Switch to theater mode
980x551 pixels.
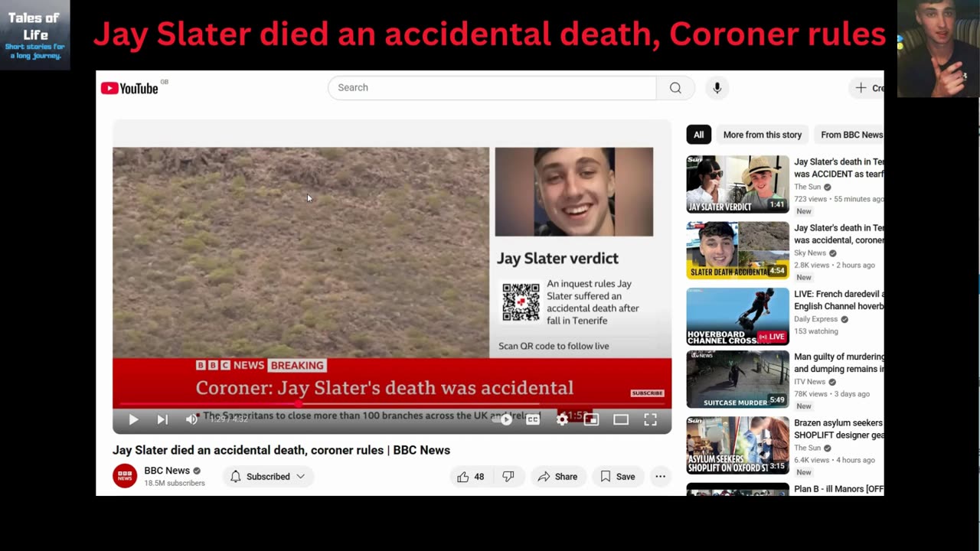click(621, 419)
